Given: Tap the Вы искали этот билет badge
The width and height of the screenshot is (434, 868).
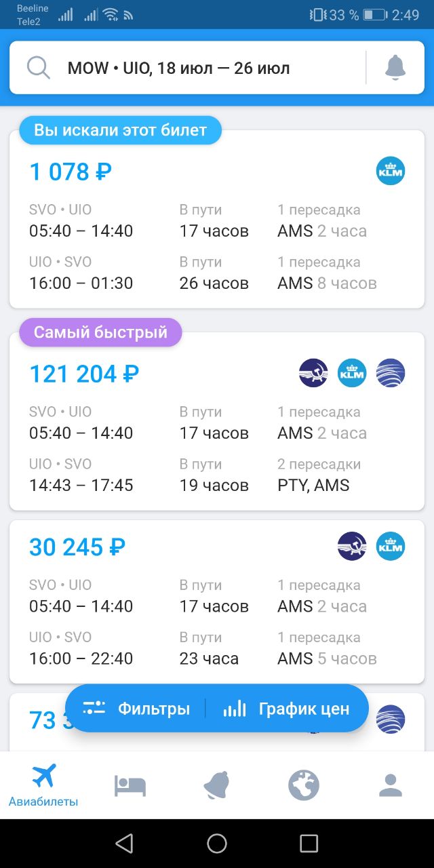Looking at the screenshot, I should tap(121, 130).
